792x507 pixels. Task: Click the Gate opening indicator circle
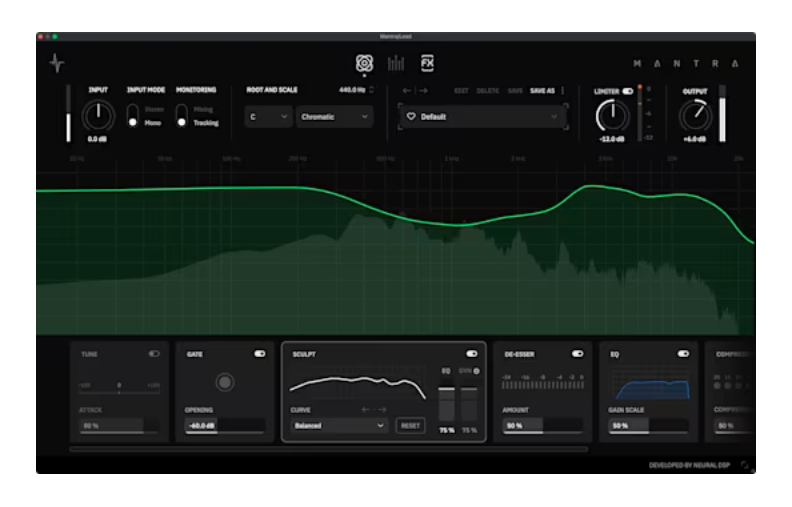(x=225, y=382)
